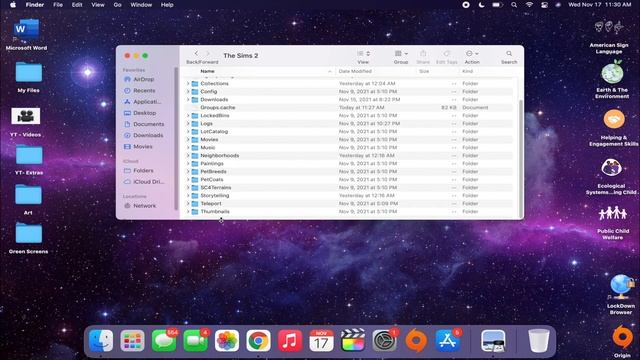This screenshot has width=640, height=360.
Task: Select the Teleport folder row
Action: 349,203
